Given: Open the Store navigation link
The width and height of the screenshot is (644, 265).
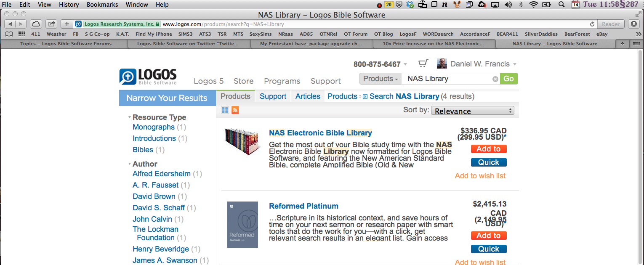Looking at the screenshot, I should 243,81.
